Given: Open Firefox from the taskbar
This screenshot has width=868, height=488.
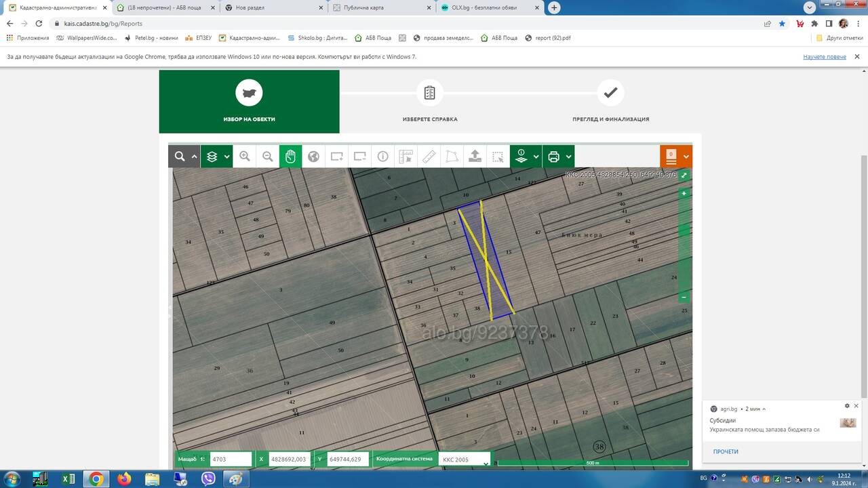Looking at the screenshot, I should click(124, 479).
